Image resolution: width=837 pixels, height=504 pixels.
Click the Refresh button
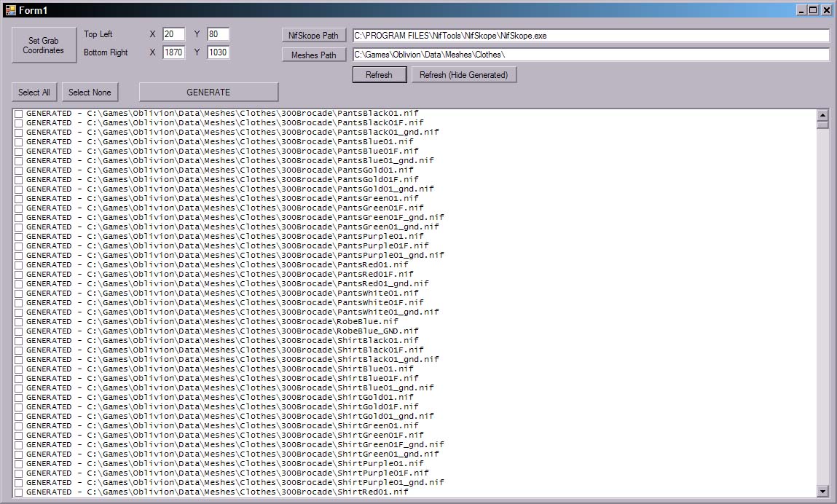[x=379, y=75]
